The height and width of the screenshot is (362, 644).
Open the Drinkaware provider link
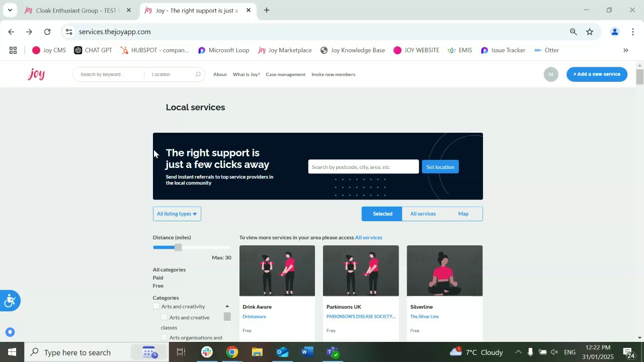(x=254, y=317)
